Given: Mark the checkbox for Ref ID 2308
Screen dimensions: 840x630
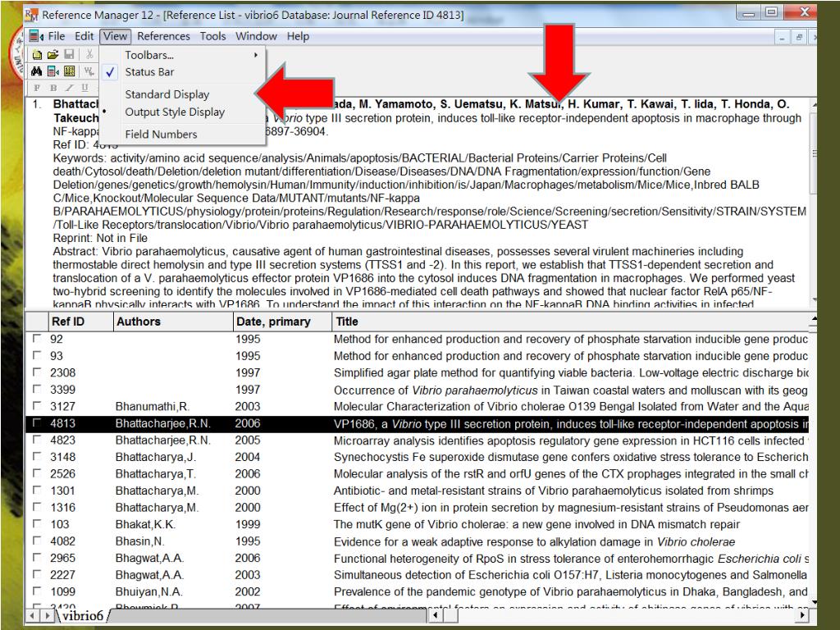Looking at the screenshot, I should point(36,372).
